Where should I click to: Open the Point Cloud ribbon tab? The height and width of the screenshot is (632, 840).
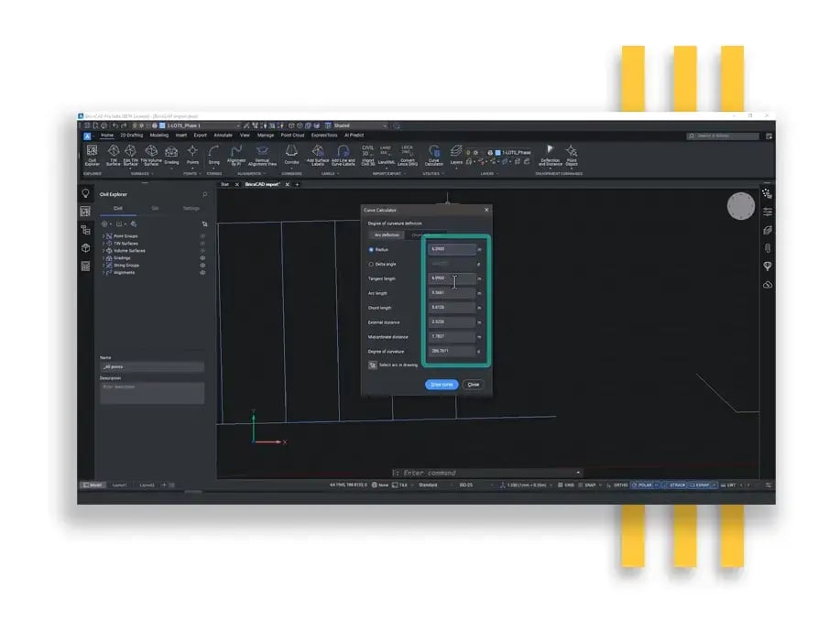point(292,136)
